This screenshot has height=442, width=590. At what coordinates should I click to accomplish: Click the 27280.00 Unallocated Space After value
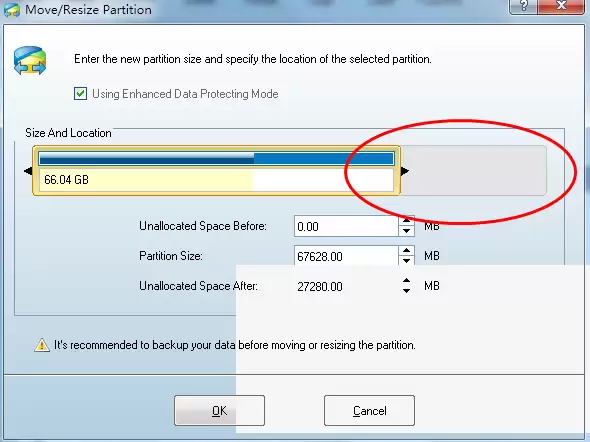tap(320, 287)
